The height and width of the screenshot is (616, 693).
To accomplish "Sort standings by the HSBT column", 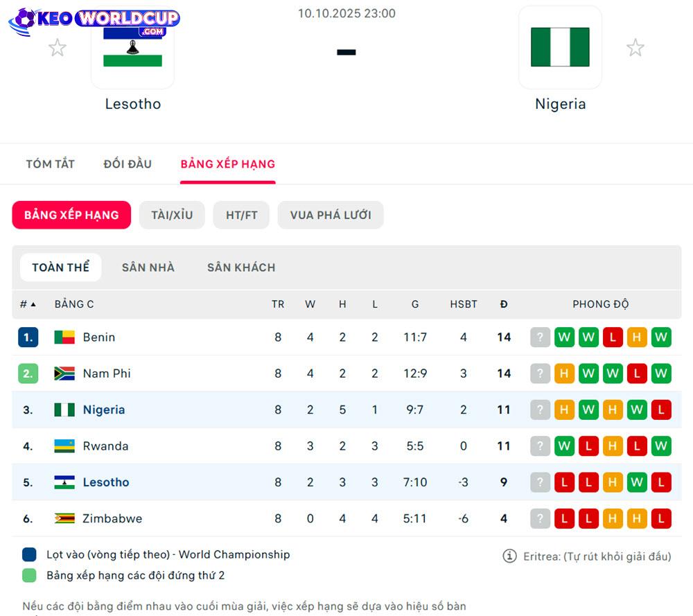I will point(464,304).
